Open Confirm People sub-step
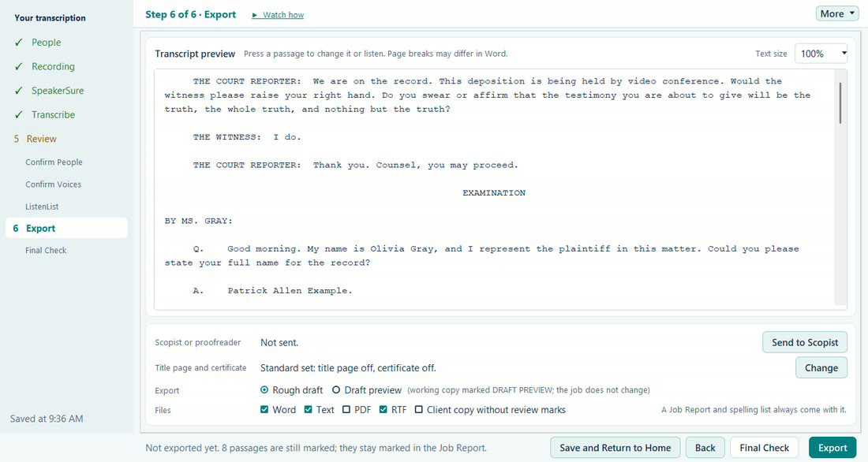The image size is (868, 462). click(x=54, y=162)
